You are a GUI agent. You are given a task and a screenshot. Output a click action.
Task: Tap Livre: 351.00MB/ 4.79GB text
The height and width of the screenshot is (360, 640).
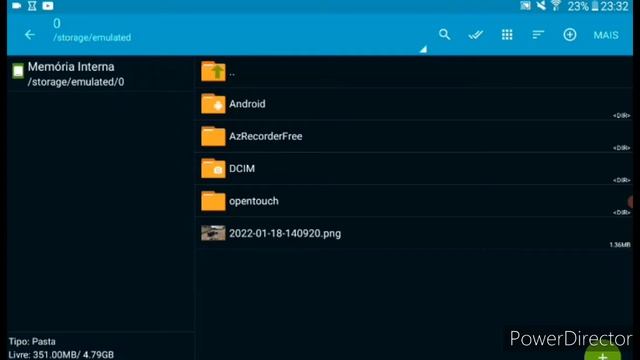click(61, 355)
